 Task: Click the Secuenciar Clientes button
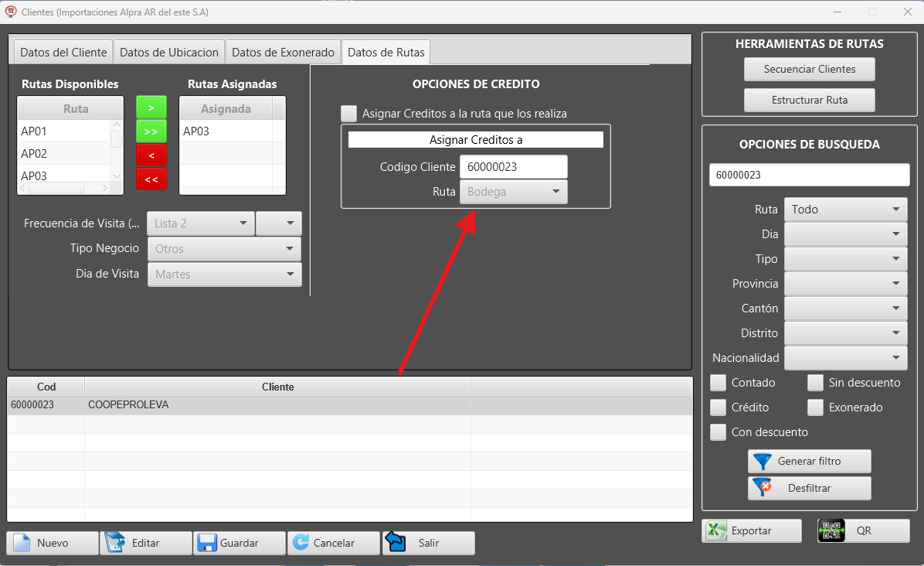pos(810,69)
